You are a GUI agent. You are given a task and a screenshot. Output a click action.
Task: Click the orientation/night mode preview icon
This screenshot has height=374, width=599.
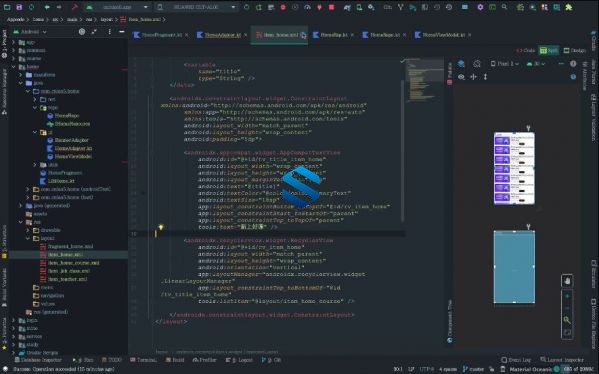(x=477, y=64)
